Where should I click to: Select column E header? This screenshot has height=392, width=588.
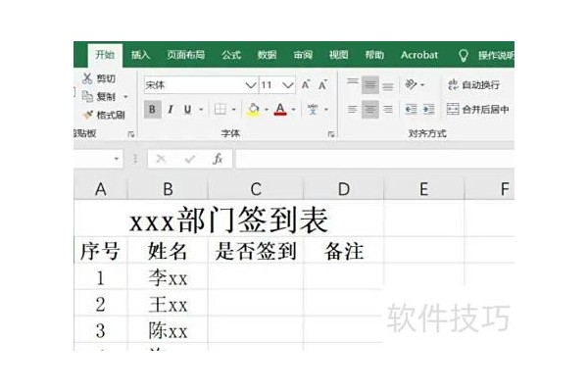424,189
